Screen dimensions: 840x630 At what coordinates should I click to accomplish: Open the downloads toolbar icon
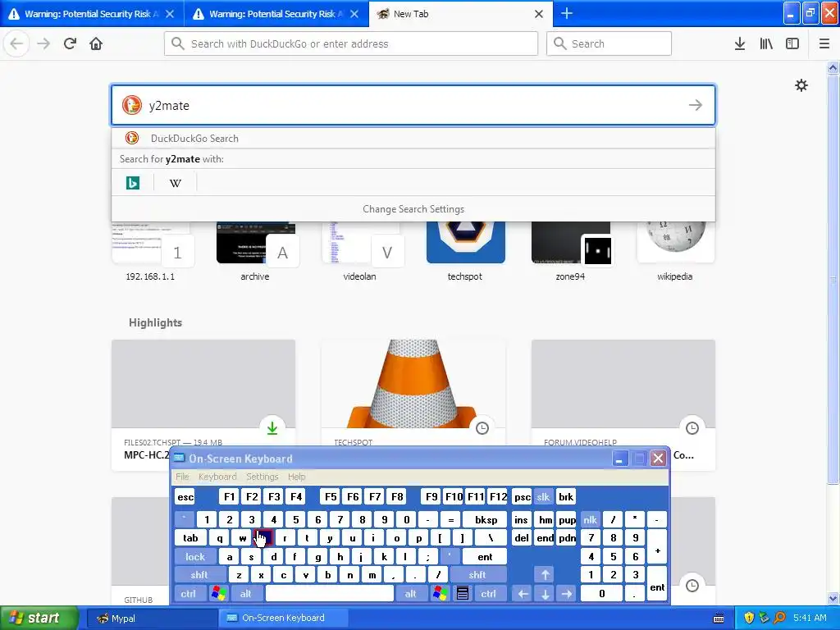(x=740, y=43)
